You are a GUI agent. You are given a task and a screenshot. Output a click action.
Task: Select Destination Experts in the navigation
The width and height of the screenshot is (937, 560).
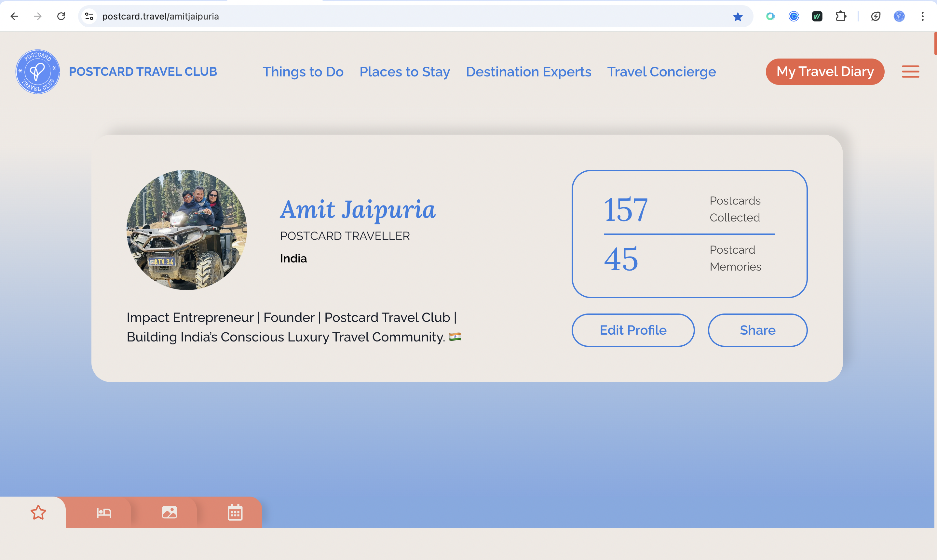[x=528, y=72]
